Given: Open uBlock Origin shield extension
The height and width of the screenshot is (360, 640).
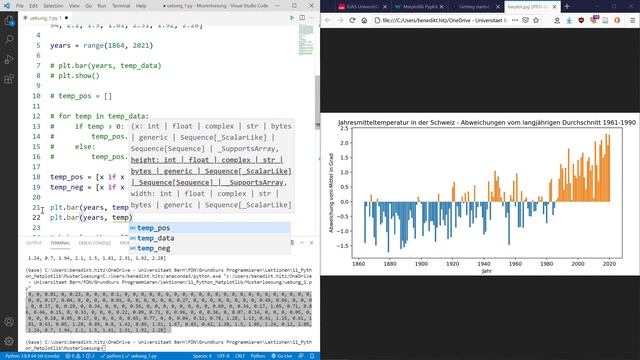Looking at the screenshot, I should click(x=581, y=20).
